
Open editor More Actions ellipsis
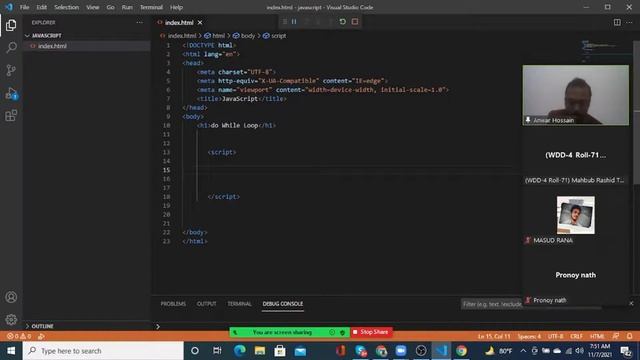click(629, 22)
